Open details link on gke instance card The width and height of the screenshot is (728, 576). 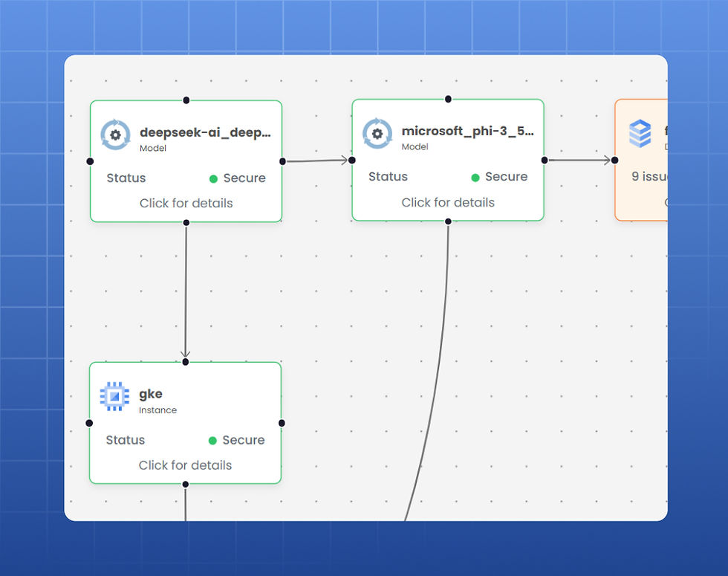(185, 465)
